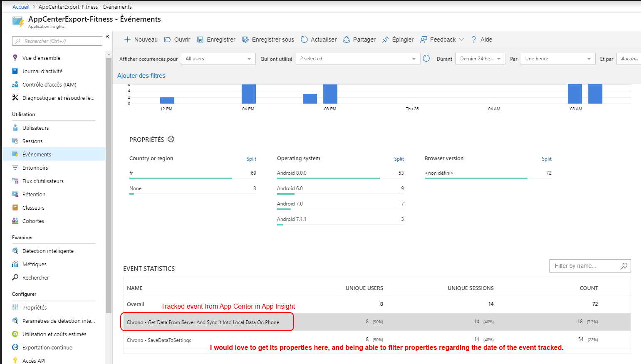This screenshot has height=364, width=641.
Task: Click Ajouter des filtres
Action: point(141,76)
